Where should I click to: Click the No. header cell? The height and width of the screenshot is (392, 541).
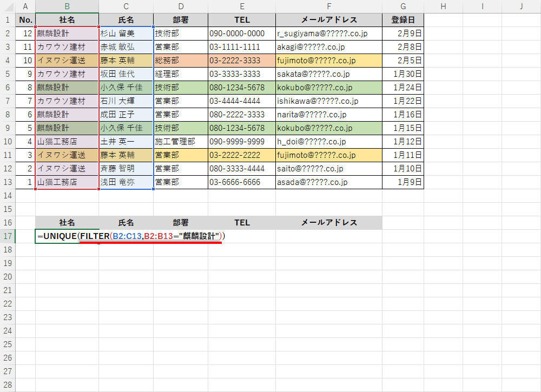(25, 20)
